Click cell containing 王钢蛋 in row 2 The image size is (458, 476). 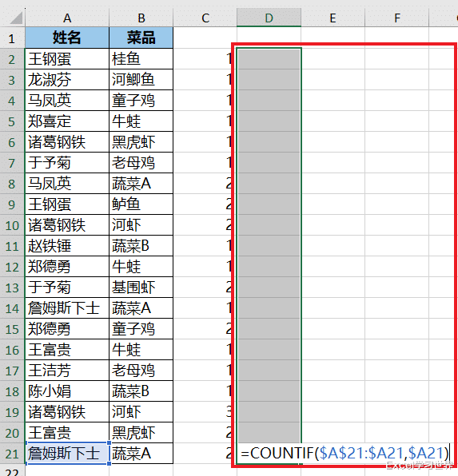pos(67,59)
